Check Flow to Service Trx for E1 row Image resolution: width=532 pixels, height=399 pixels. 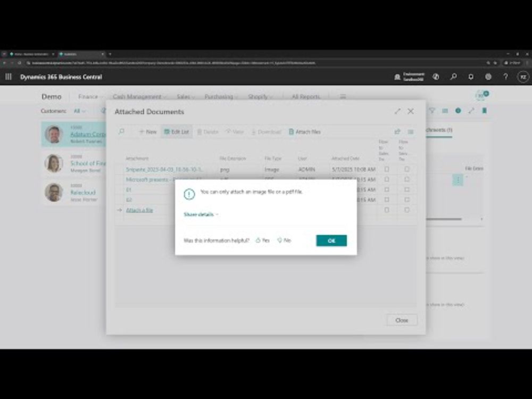point(407,189)
